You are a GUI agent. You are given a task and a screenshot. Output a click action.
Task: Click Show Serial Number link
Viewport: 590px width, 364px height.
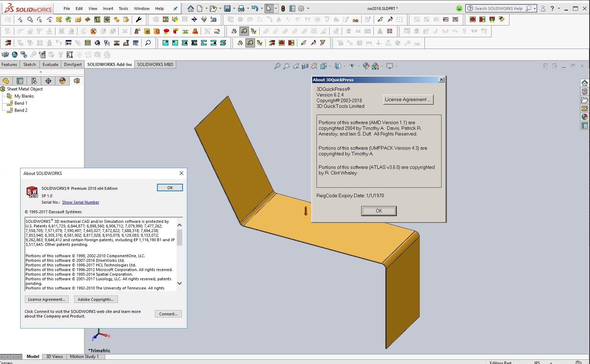tap(81, 202)
